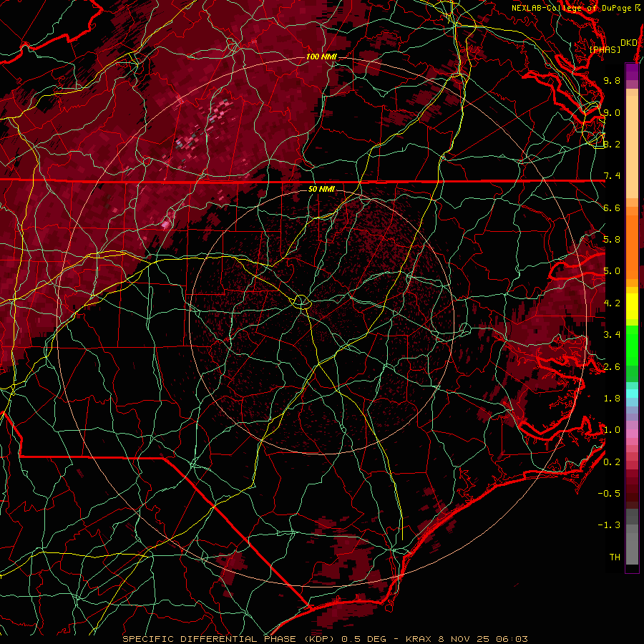Viewport: 644px width, 644px height.
Task: Click the [PHAS] legend unit label
Action: [605, 50]
